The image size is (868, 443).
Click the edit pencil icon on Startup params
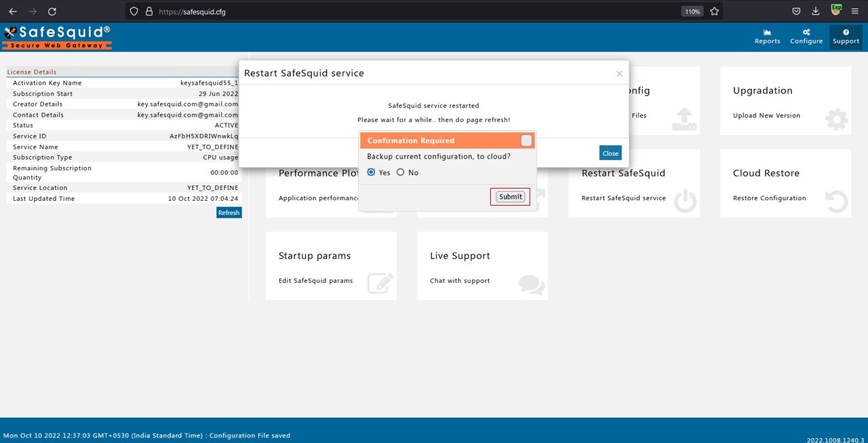(380, 283)
